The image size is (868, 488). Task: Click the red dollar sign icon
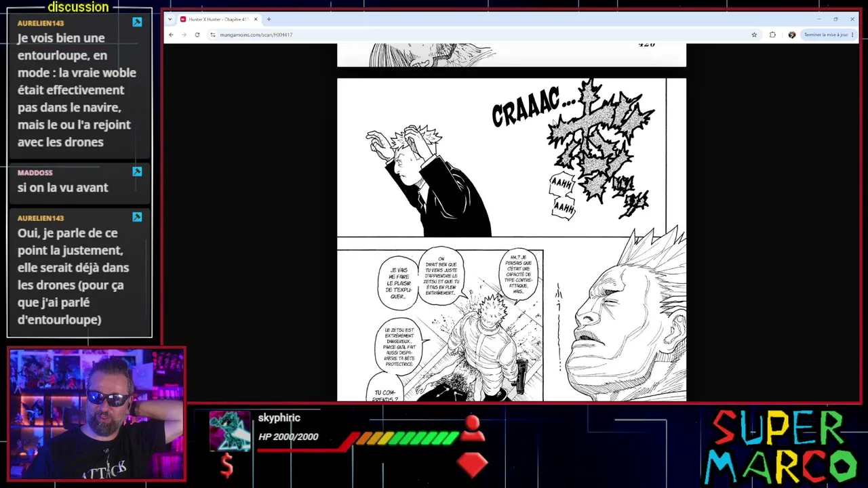tap(227, 465)
